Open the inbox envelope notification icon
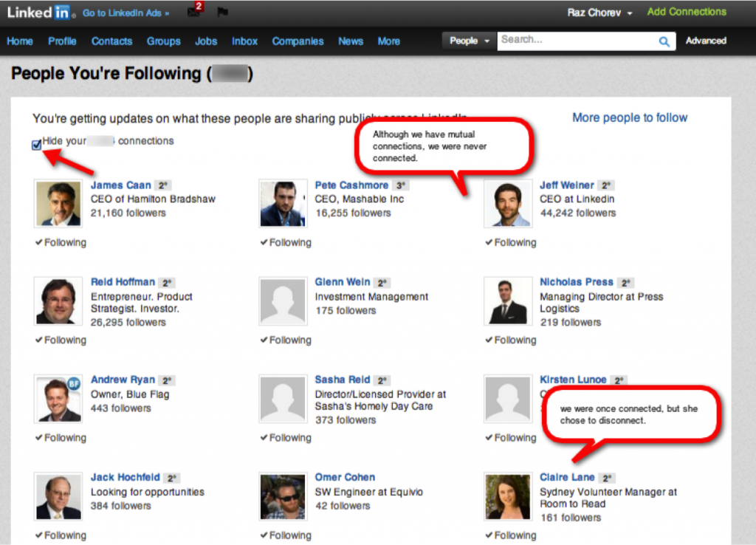The width and height of the screenshot is (756, 545). click(194, 12)
